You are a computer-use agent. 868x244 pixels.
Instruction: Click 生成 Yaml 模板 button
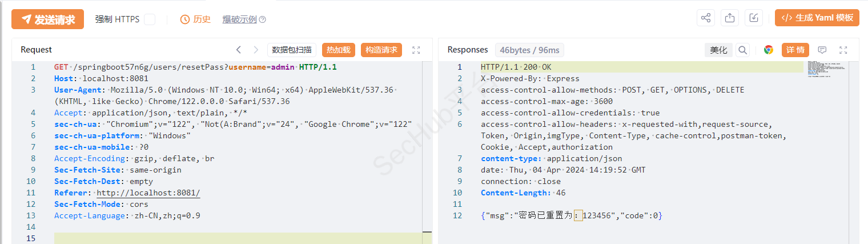(817, 18)
